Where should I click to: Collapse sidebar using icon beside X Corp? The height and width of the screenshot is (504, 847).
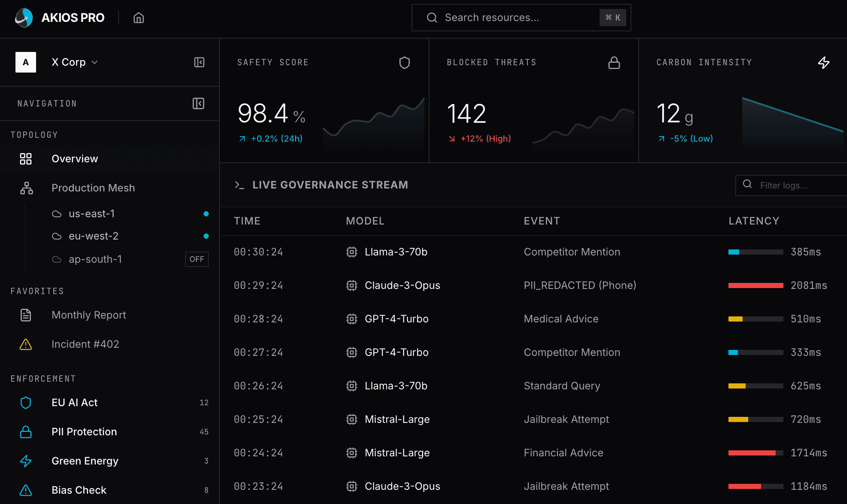click(199, 62)
